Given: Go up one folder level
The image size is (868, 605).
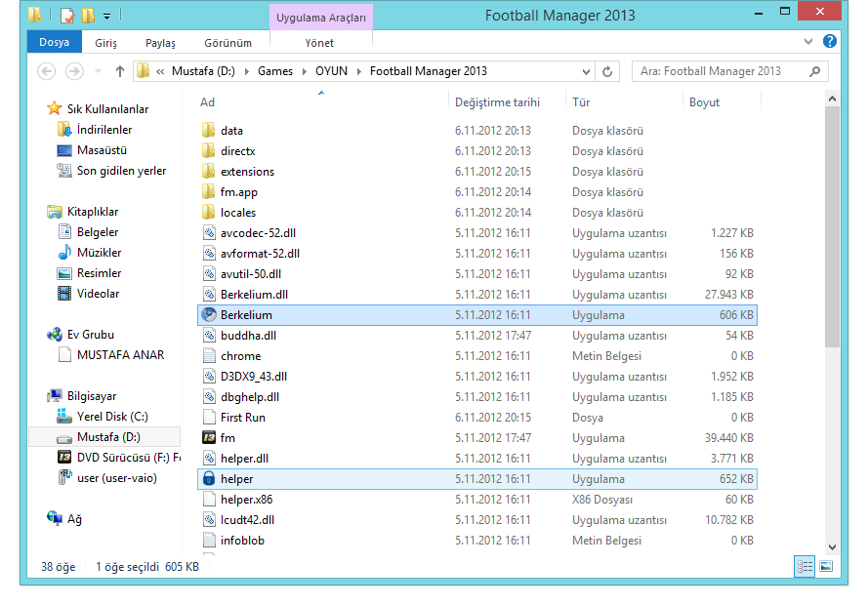Looking at the screenshot, I should click(119, 71).
